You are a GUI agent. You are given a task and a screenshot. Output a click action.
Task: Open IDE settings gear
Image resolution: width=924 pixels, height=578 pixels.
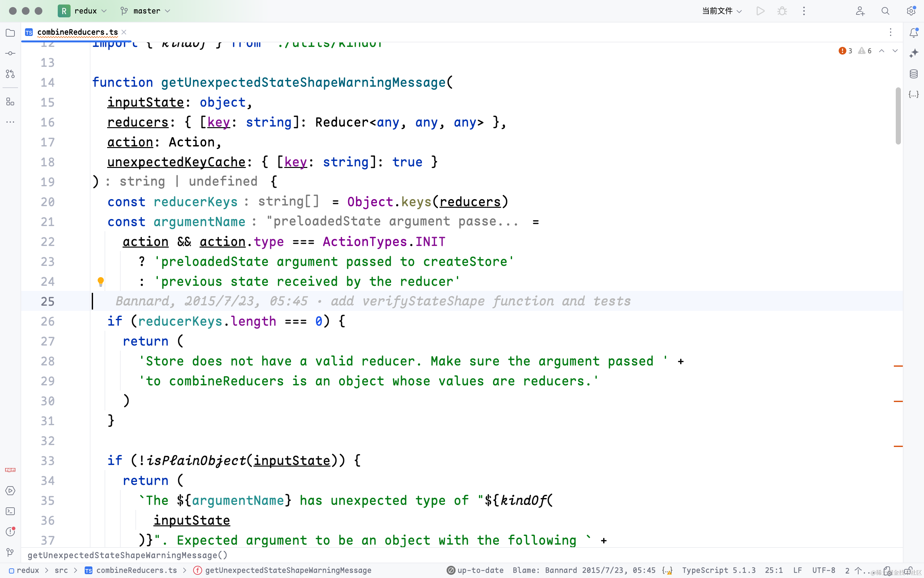tap(911, 11)
